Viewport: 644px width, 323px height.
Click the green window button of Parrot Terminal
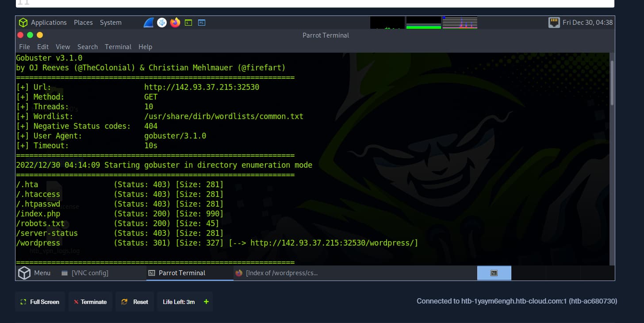(30, 35)
